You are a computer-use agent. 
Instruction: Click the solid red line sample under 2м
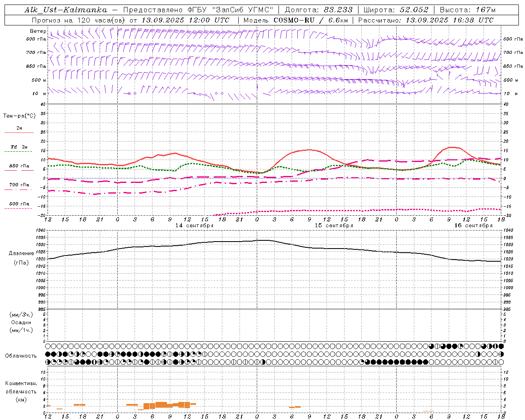(x=19, y=132)
